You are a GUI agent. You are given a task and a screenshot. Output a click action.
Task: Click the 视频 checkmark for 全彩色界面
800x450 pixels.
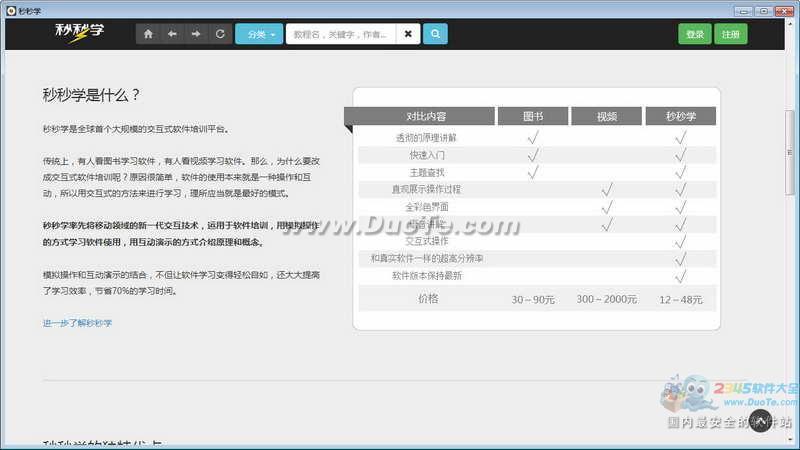pos(607,207)
